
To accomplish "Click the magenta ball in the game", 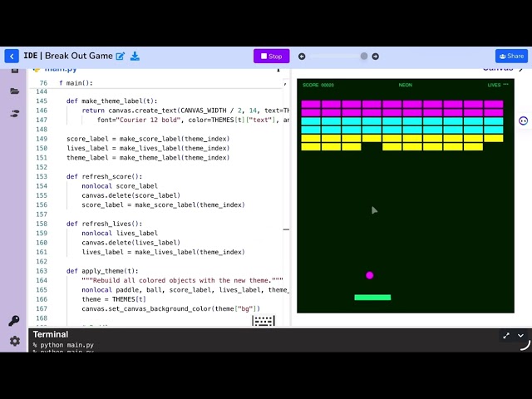I will [370, 275].
